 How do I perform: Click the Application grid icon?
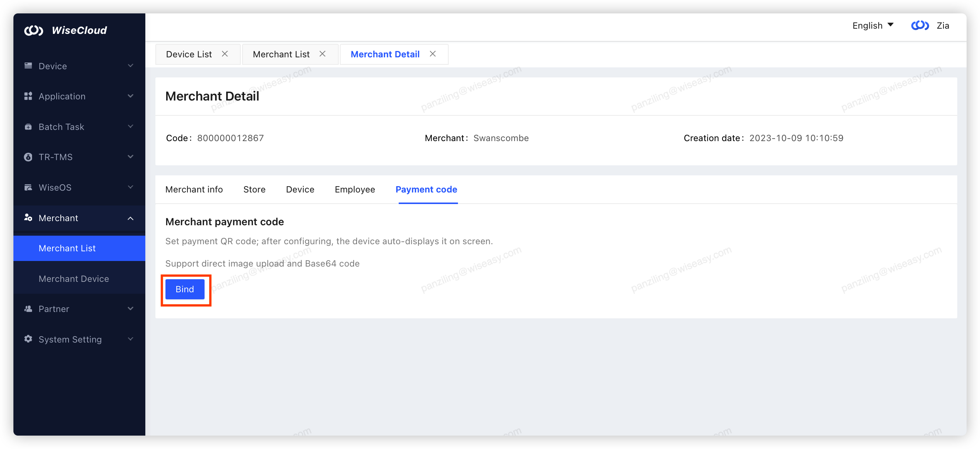click(x=28, y=96)
